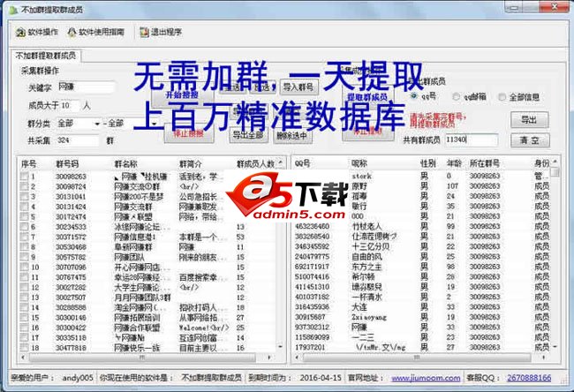Image resolution: width=574 pixels, height=392 pixels.
Task: Select member row with nickname 十三亿分贝
Action: pyautogui.click(x=421, y=246)
